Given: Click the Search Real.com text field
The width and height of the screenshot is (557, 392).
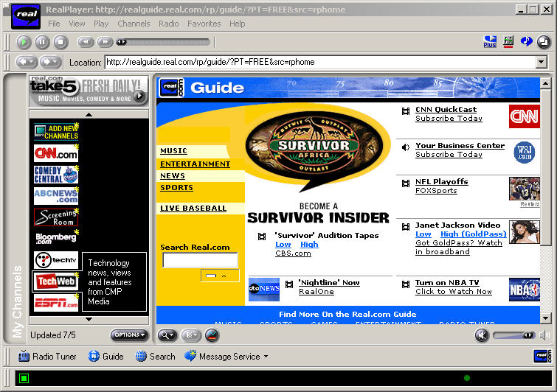Looking at the screenshot, I should pos(200,260).
